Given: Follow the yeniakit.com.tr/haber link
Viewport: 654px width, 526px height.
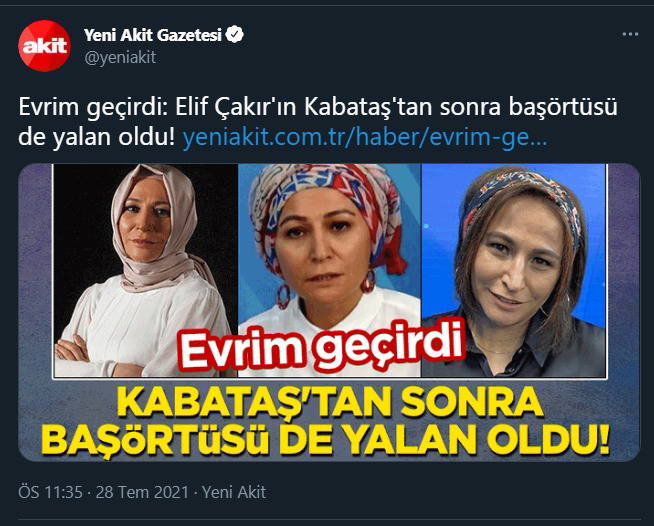Looking at the screenshot, I should pos(365,137).
